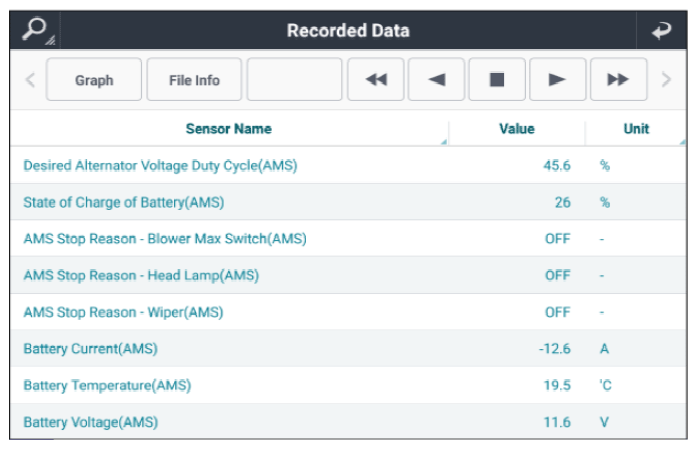Screen dimensions: 697x449
Task: Select State of Charge of Battery row
Action: tap(123, 202)
